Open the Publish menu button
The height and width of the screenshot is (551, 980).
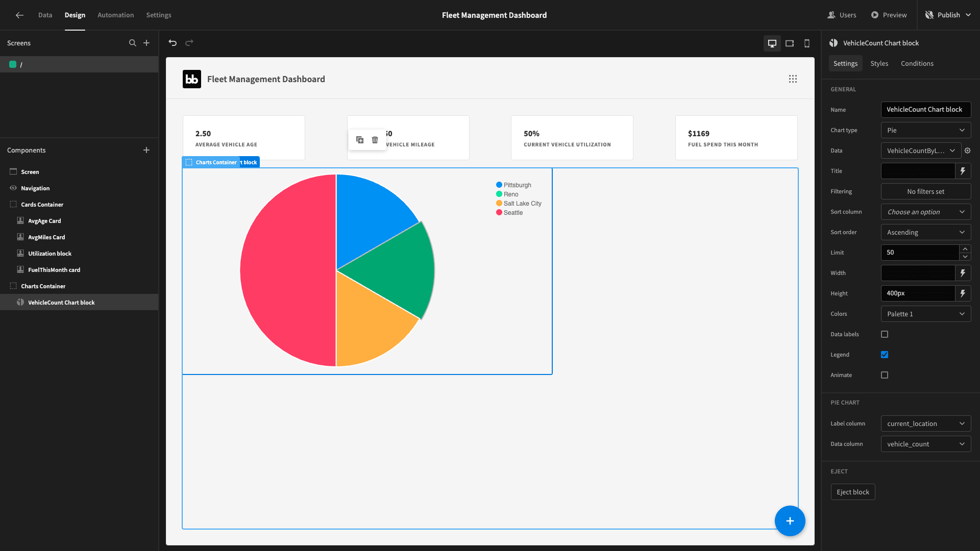(949, 15)
